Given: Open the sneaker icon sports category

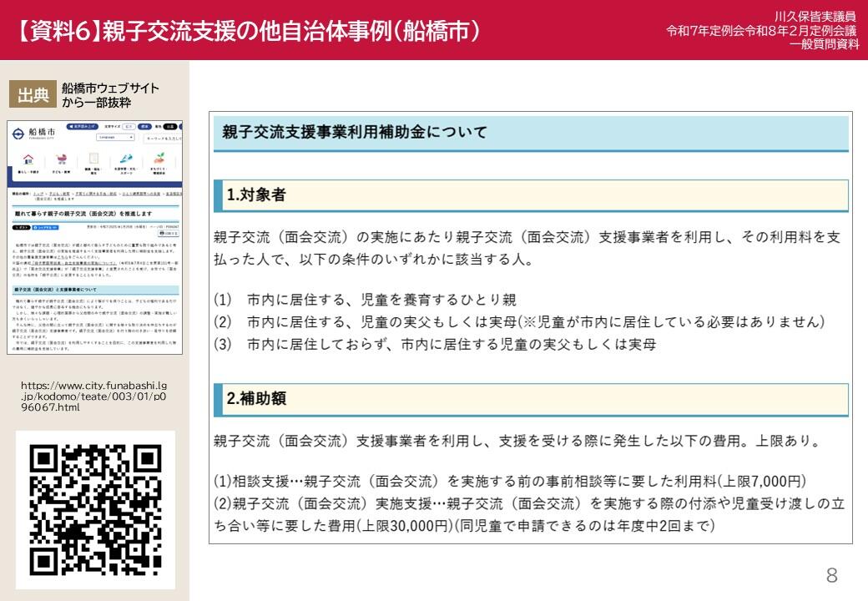Looking at the screenshot, I should pyautogui.click(x=126, y=159).
